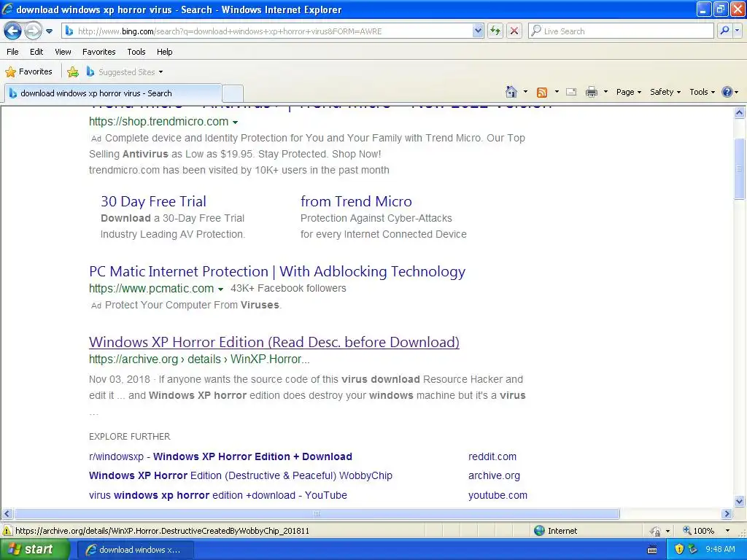Open the Safety command menu
Image resolution: width=747 pixels, height=560 pixels.
pos(665,92)
